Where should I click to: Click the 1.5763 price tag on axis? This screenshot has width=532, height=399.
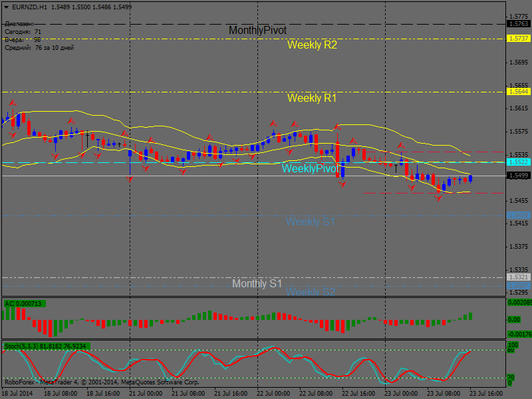point(518,24)
